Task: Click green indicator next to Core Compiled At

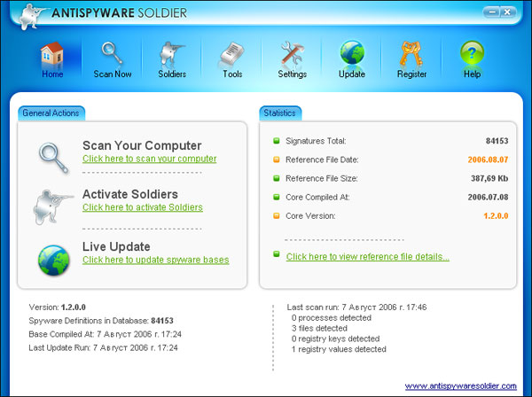Action: tap(277, 197)
